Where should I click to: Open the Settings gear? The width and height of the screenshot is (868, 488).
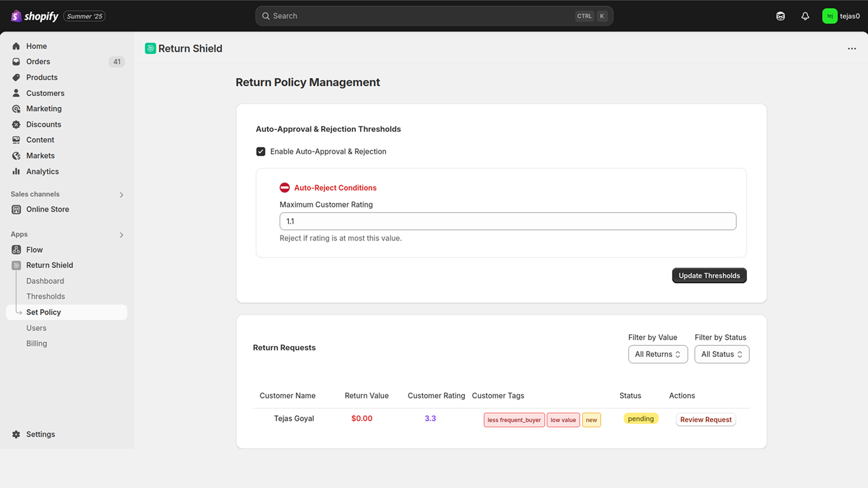tap(16, 434)
